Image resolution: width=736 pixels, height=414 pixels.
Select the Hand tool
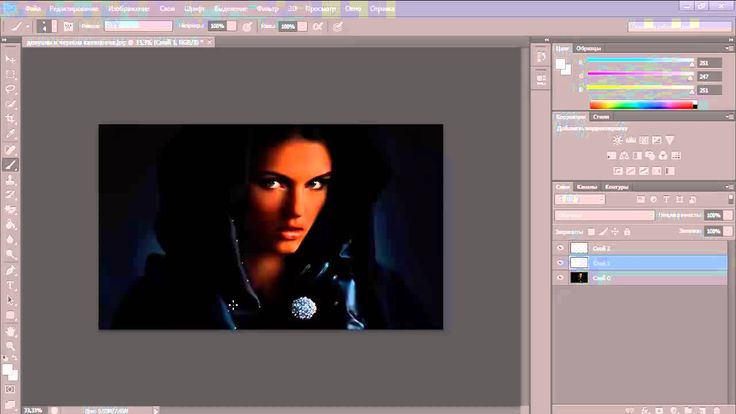[x=10, y=331]
